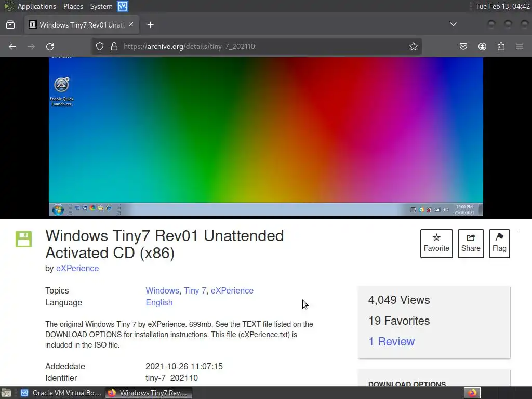532x399 pixels.
Task: Open the Firefox hamburger menu
Action: (520, 46)
